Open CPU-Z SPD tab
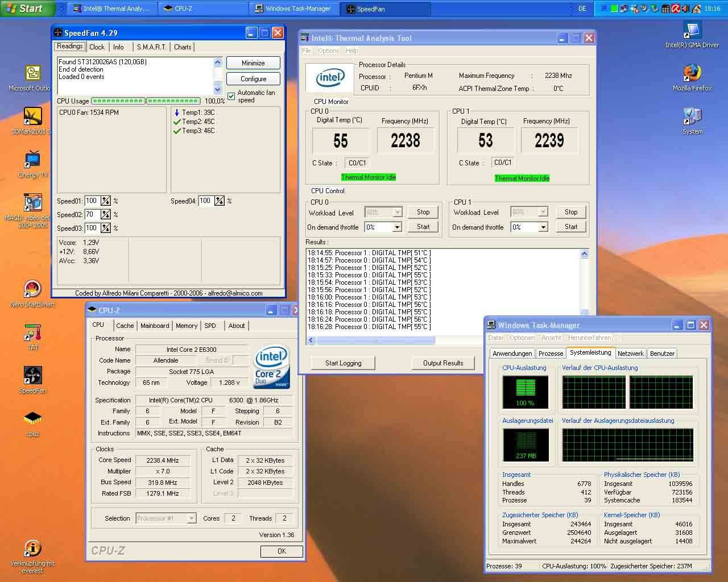The height and width of the screenshot is (582, 728). [210, 326]
